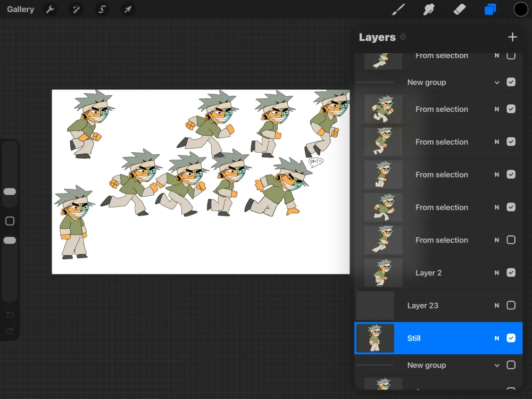Open the black active color swatch
This screenshot has height=399, width=532.
(x=520, y=9)
